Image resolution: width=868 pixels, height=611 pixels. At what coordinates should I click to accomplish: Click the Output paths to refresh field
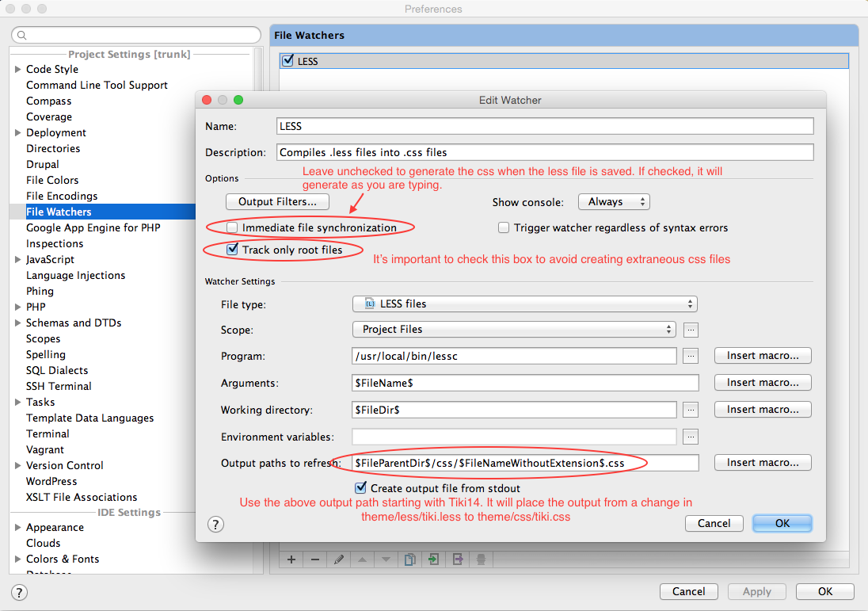(525, 463)
